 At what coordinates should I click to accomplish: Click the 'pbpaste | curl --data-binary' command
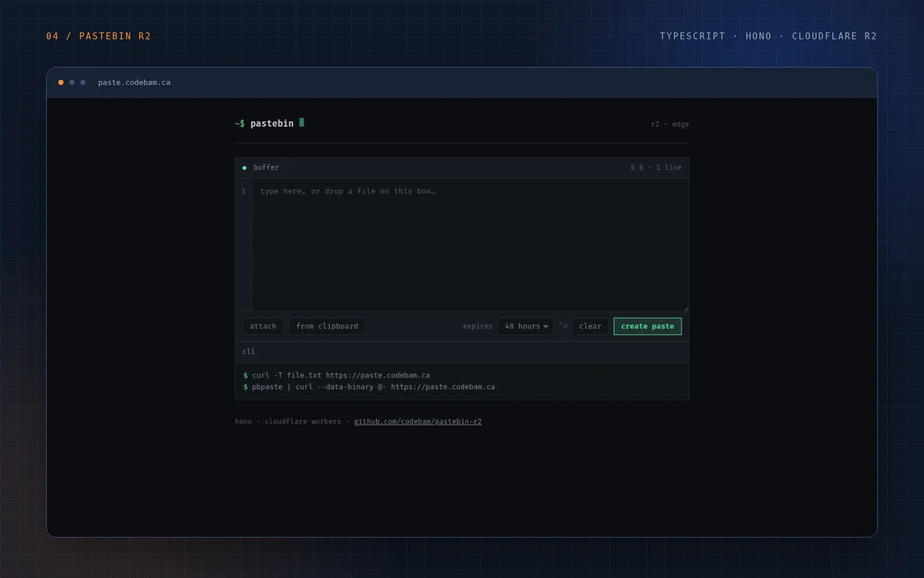[369, 387]
